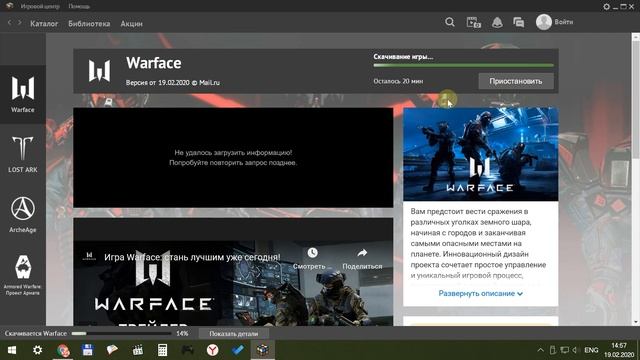Go back with the left navigation arrow
The height and width of the screenshot is (360, 640).
10,23
